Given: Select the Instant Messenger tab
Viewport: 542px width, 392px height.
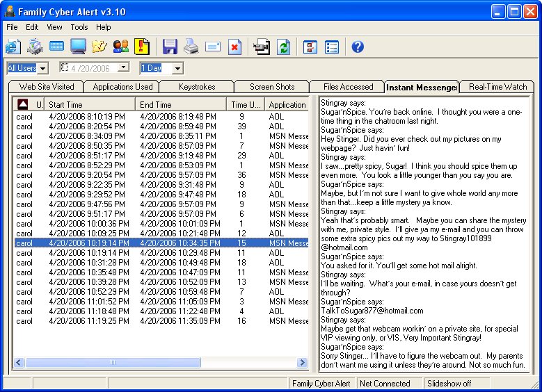Looking at the screenshot, I should coord(422,87).
